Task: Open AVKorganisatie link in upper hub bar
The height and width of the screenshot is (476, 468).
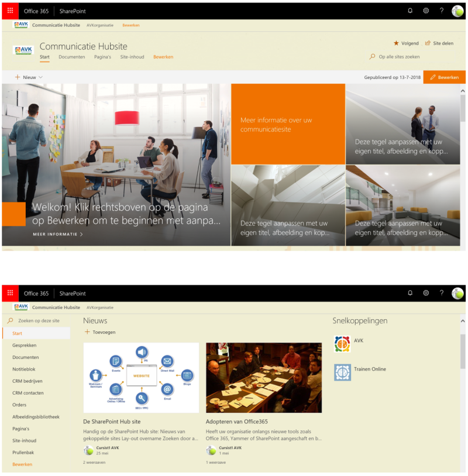Action: point(100,25)
